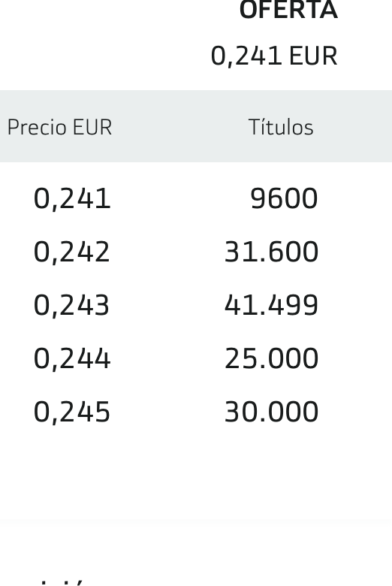Screen dimensions: 392x586
Task: Click the 25.000 títulos value
Action: click(271, 359)
